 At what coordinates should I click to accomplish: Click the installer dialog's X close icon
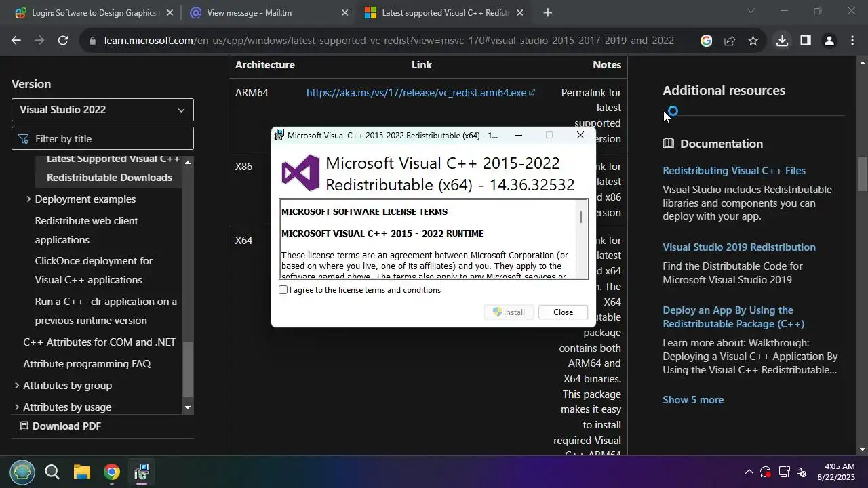[580, 135]
